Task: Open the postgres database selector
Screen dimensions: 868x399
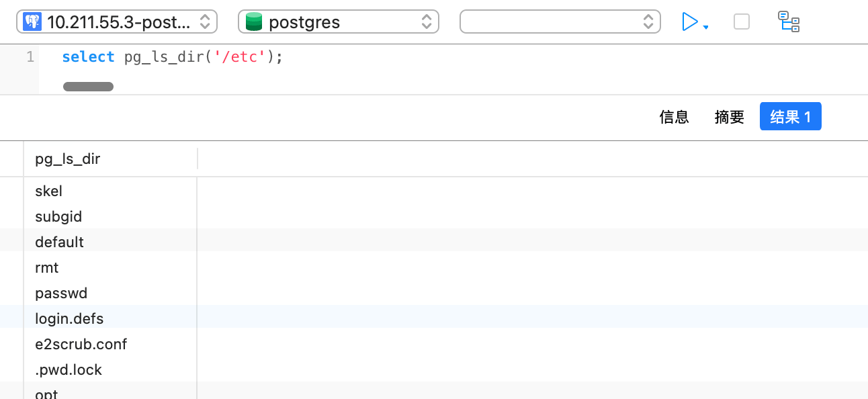Action: (339, 21)
